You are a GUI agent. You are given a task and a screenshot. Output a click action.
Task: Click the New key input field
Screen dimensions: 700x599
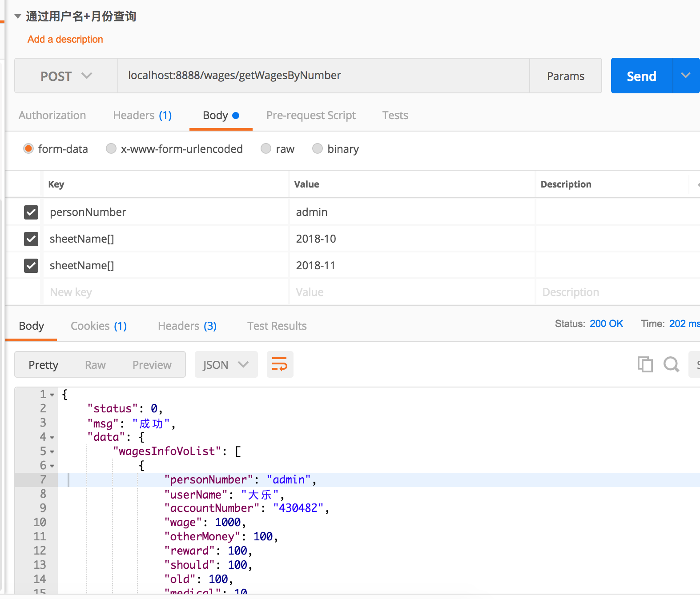click(166, 292)
